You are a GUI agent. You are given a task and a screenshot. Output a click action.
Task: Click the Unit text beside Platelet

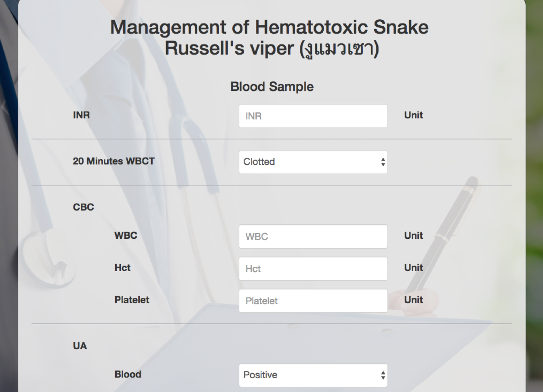pos(413,300)
